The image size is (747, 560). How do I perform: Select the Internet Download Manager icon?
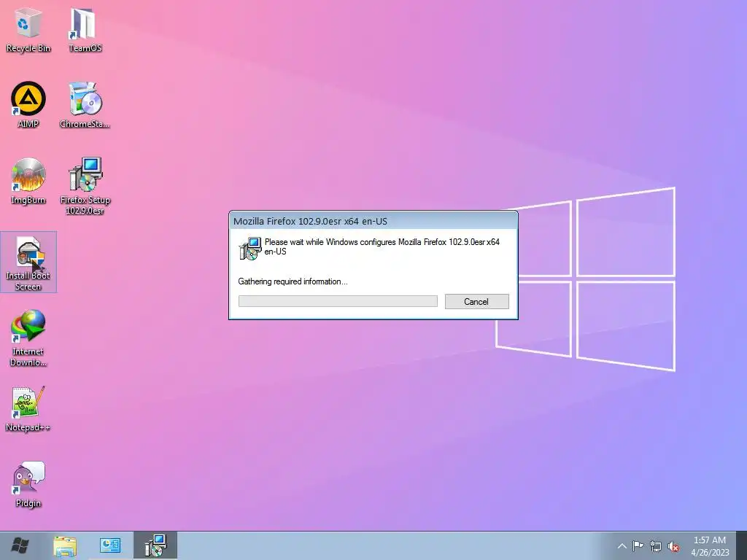pos(28,338)
